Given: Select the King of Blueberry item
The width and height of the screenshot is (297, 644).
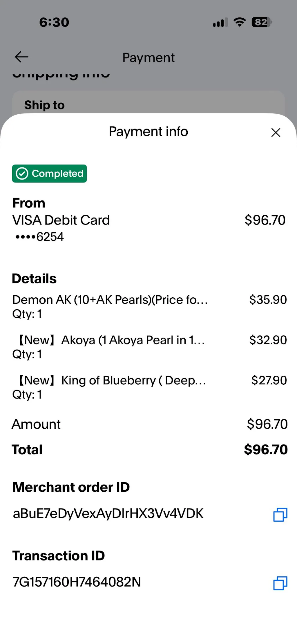Looking at the screenshot, I should (x=110, y=381).
